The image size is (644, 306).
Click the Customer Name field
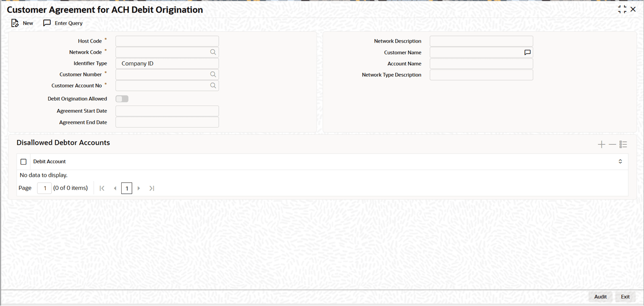click(481, 52)
